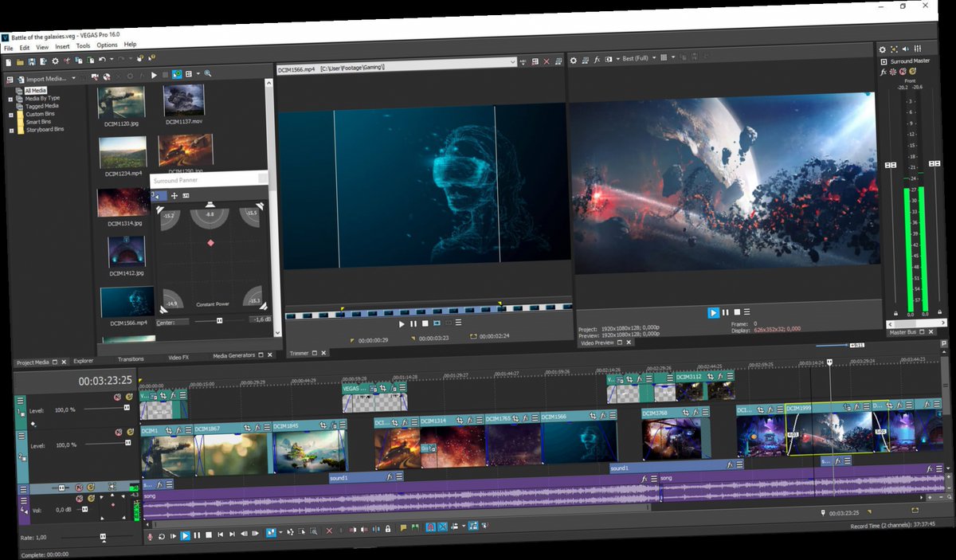Click the red X icon in Trimmer toolbar
Viewport: 956px width, 560px height.
547,61
